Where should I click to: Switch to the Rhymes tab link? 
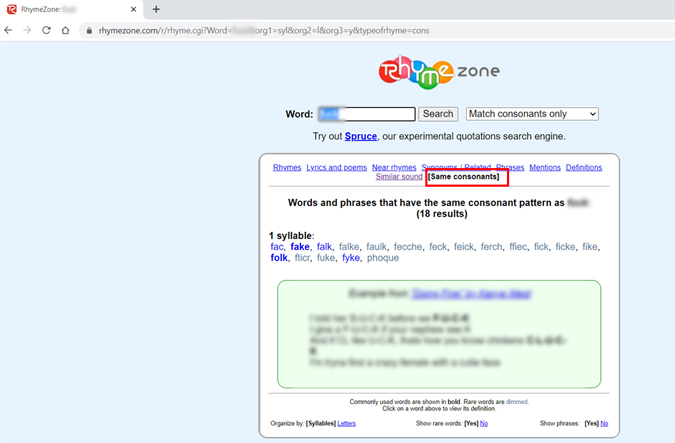pos(287,167)
